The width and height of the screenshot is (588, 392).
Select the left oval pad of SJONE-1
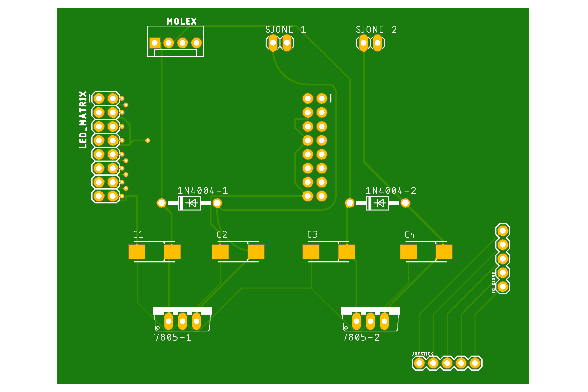click(x=273, y=43)
